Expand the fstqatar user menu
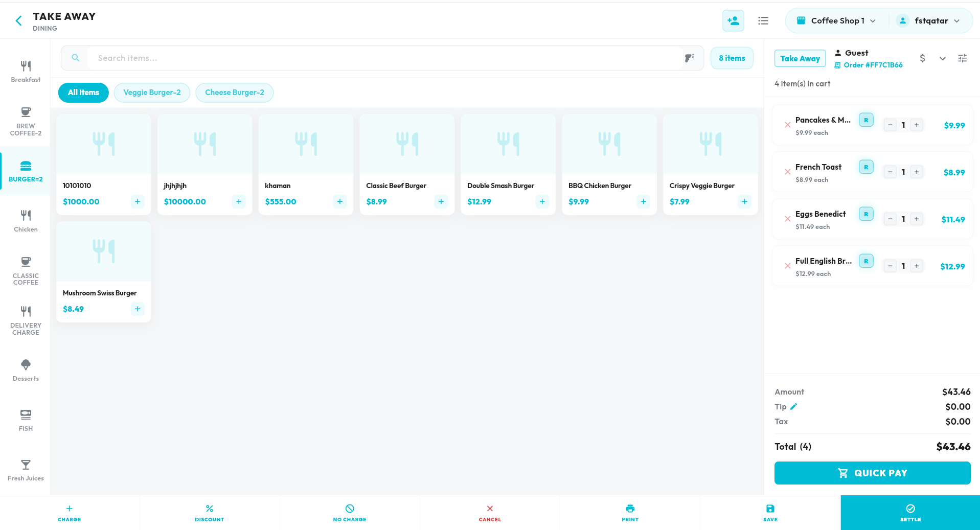980x530 pixels. 930,21
